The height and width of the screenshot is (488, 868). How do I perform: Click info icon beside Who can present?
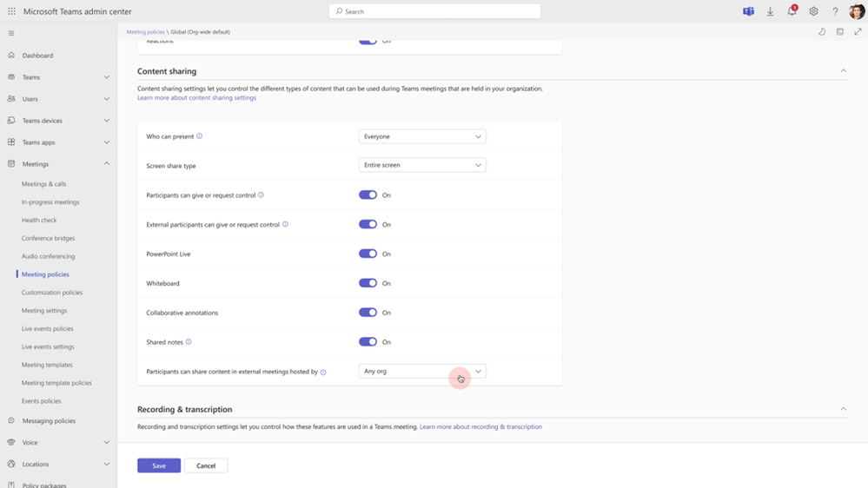200,136
